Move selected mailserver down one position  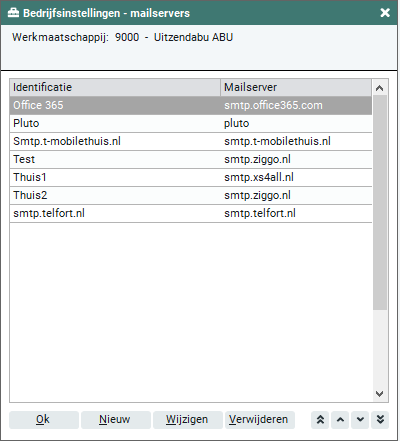pos(360,420)
